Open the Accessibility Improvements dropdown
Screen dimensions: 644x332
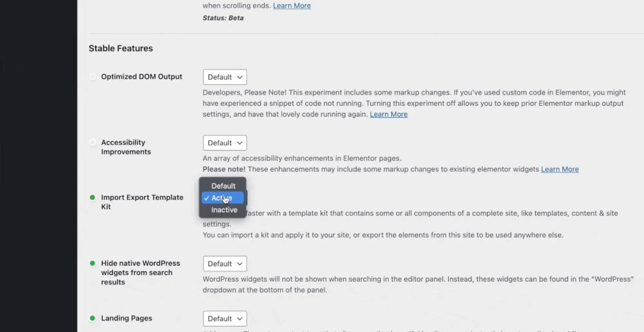coord(225,143)
